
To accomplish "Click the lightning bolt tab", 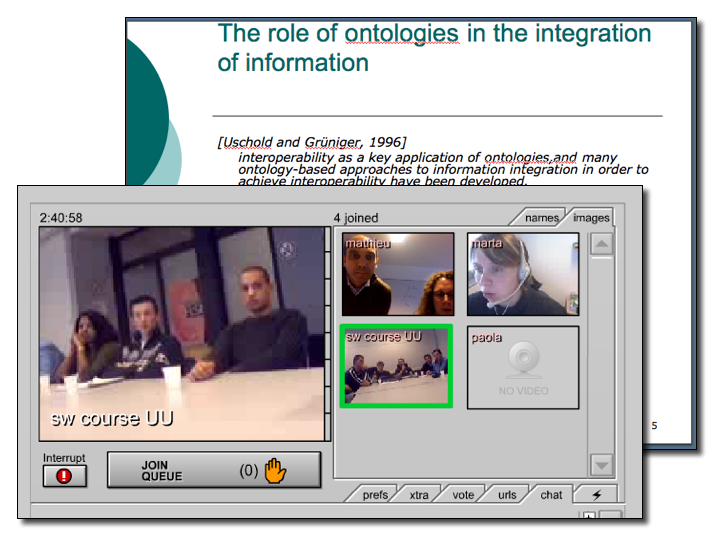I will point(597,495).
